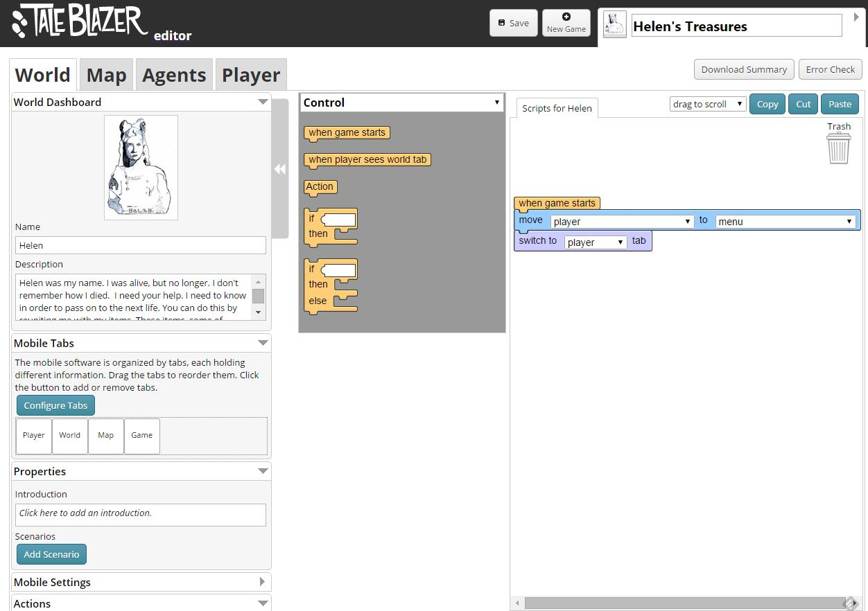Collapse the World Dashboard section
The height and width of the screenshot is (611, 868).
click(x=263, y=102)
